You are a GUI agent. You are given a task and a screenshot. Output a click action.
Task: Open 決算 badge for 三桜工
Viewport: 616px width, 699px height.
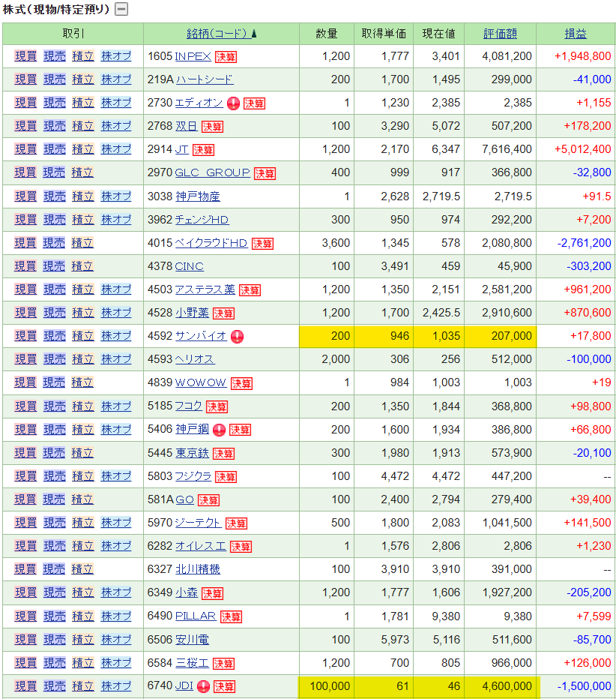[223, 663]
